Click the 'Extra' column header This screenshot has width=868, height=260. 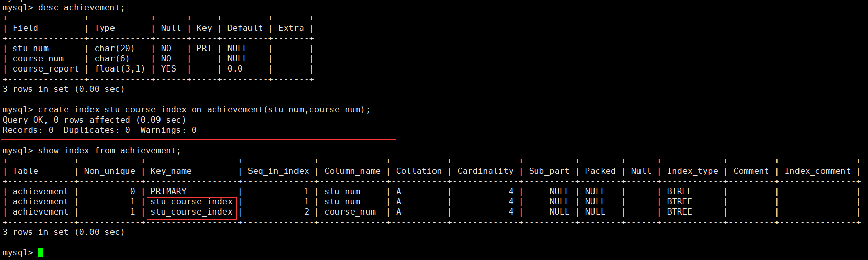pyautogui.click(x=291, y=28)
